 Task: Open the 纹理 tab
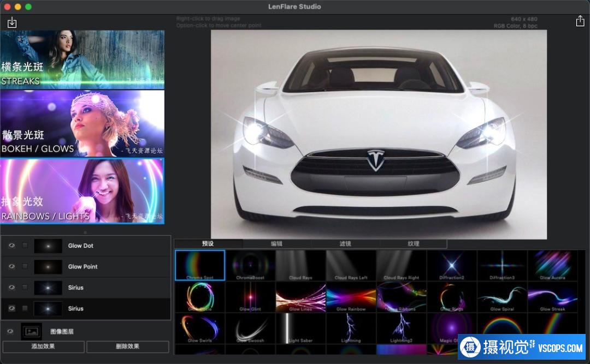click(414, 244)
